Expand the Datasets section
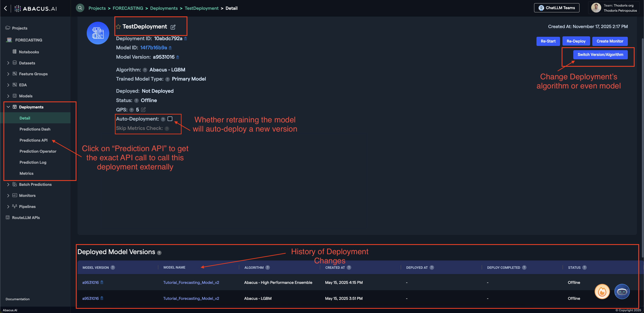The width and height of the screenshot is (644, 313). 8,63
